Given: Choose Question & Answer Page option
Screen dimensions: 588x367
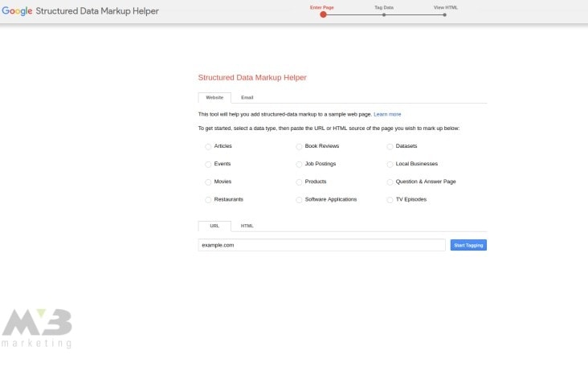Looking at the screenshot, I should pos(390,182).
